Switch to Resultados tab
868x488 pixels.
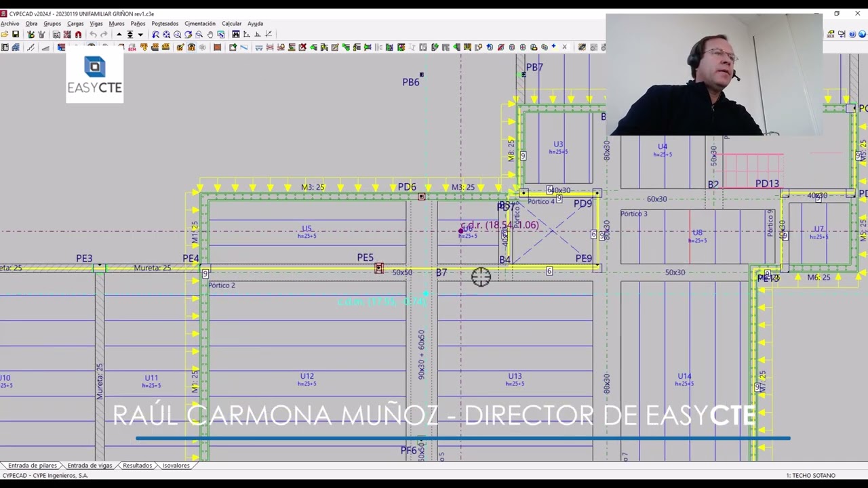pyautogui.click(x=137, y=466)
